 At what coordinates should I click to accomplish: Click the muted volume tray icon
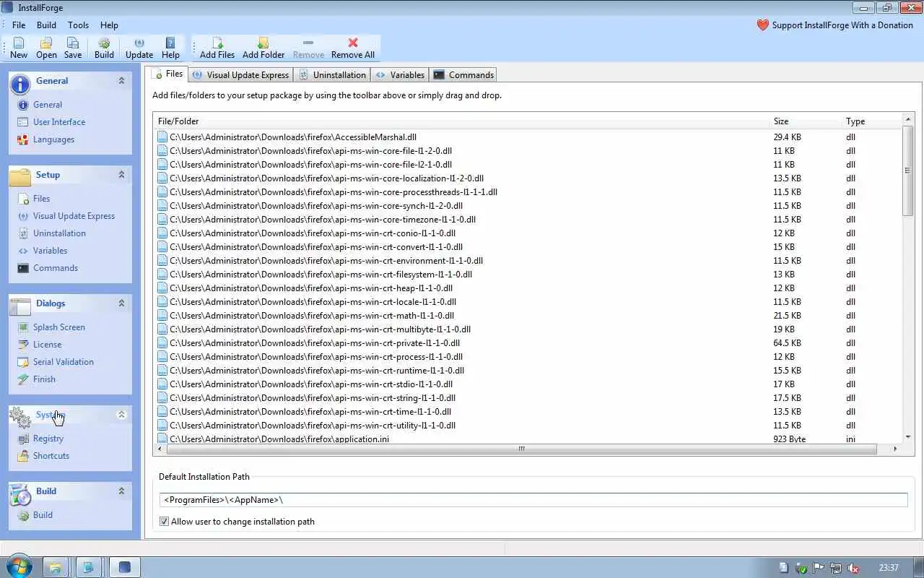click(853, 568)
